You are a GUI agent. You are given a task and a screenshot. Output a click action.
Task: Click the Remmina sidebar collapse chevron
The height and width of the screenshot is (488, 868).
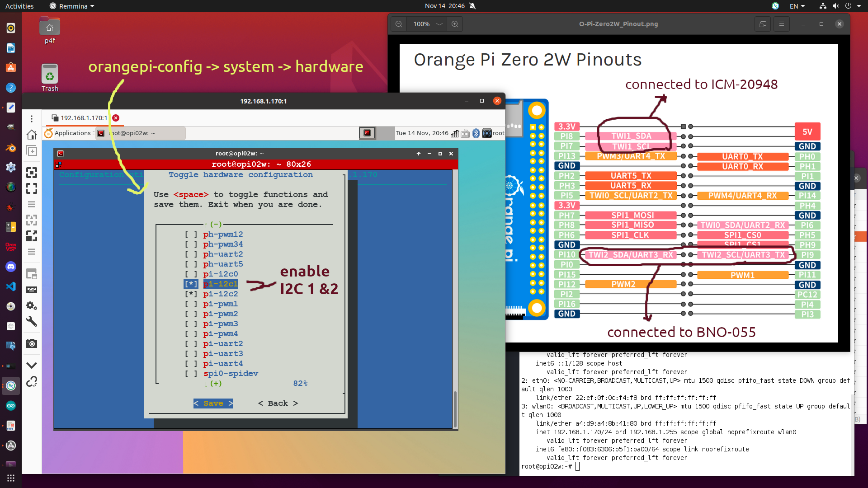[x=32, y=365]
